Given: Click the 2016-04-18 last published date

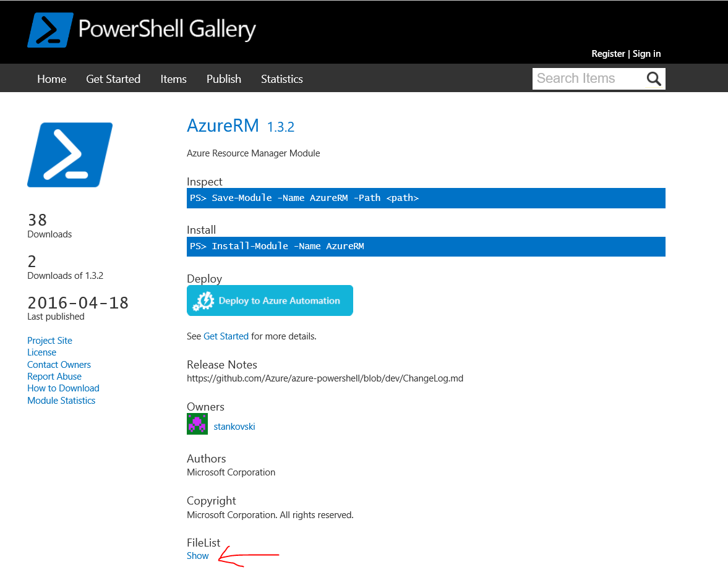Looking at the screenshot, I should (78, 302).
